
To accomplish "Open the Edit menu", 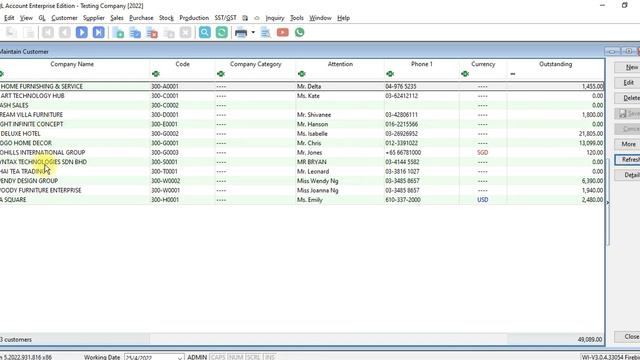I will point(9,18).
